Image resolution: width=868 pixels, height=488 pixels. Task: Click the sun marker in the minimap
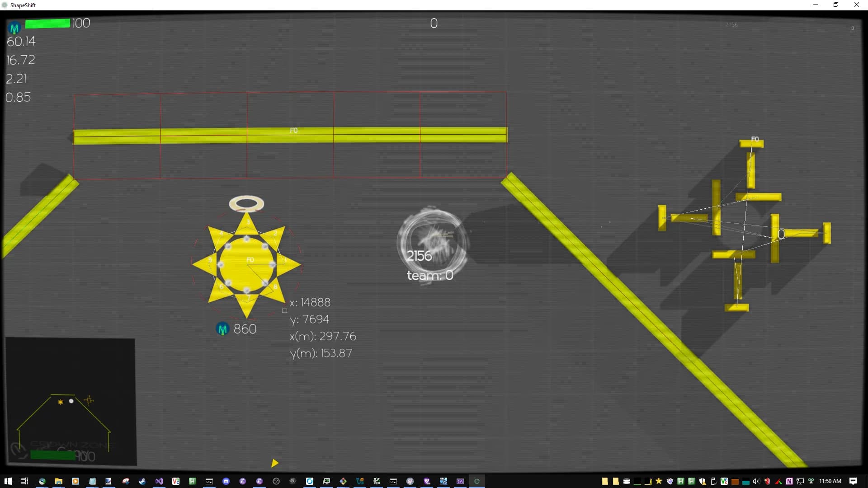coord(61,402)
